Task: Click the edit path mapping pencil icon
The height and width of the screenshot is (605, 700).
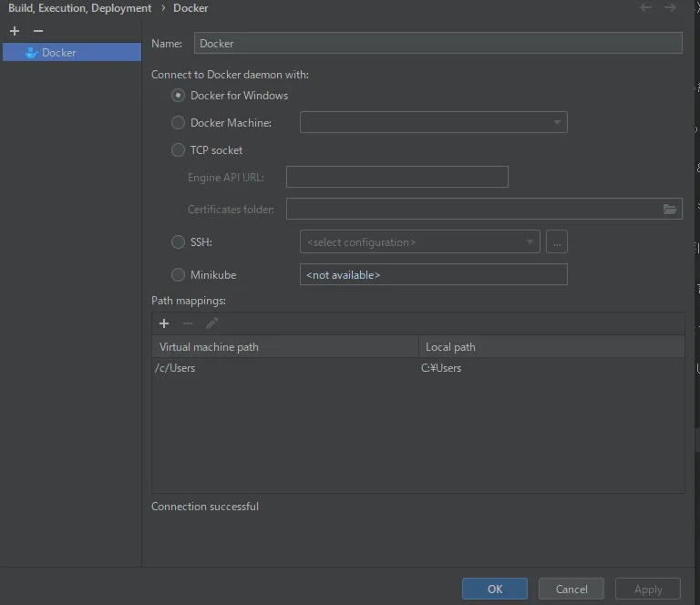Action: coord(211,323)
